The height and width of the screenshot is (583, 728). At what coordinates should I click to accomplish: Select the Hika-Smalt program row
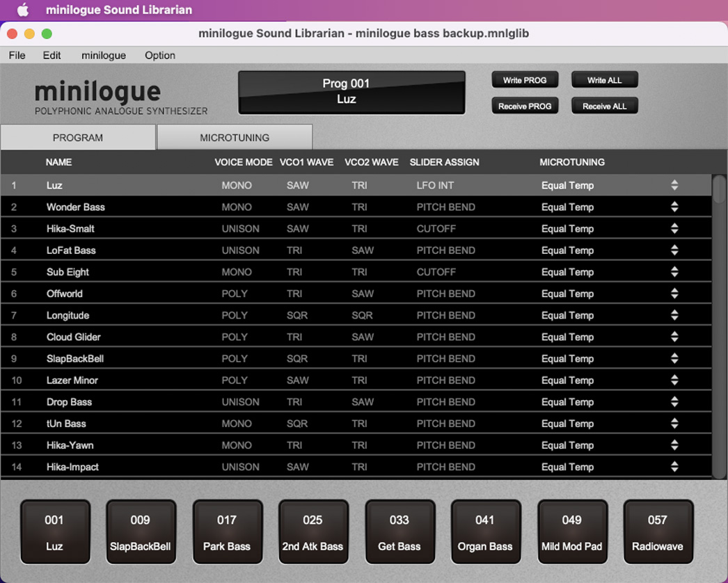[x=356, y=228]
